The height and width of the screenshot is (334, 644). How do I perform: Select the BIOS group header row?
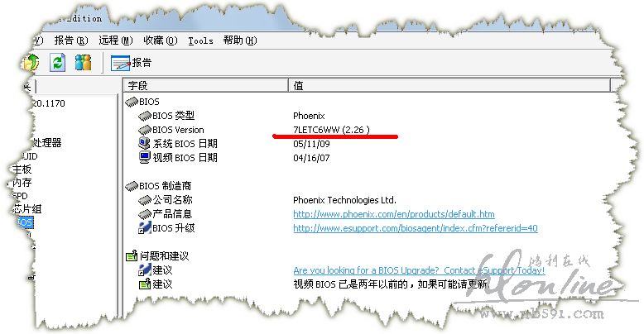[149, 102]
